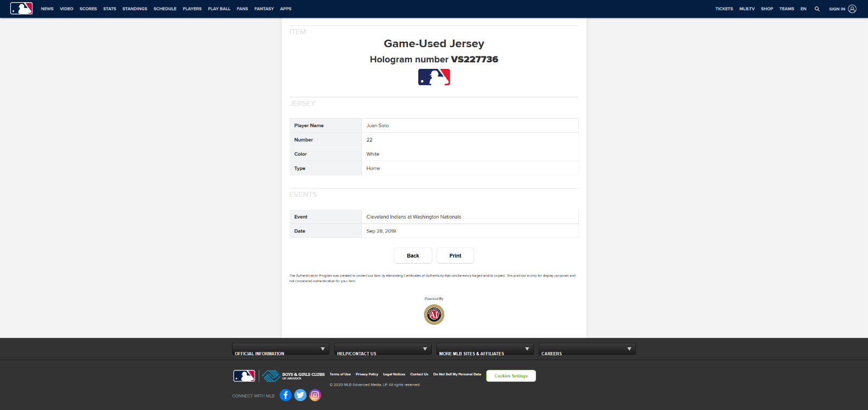
Task: Click the MLB logo in footer
Action: coord(244,375)
